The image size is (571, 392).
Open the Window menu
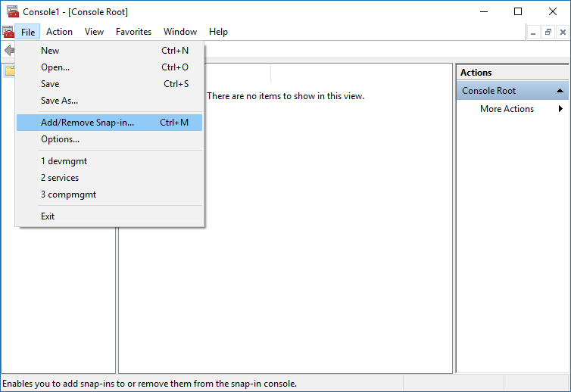coord(180,32)
